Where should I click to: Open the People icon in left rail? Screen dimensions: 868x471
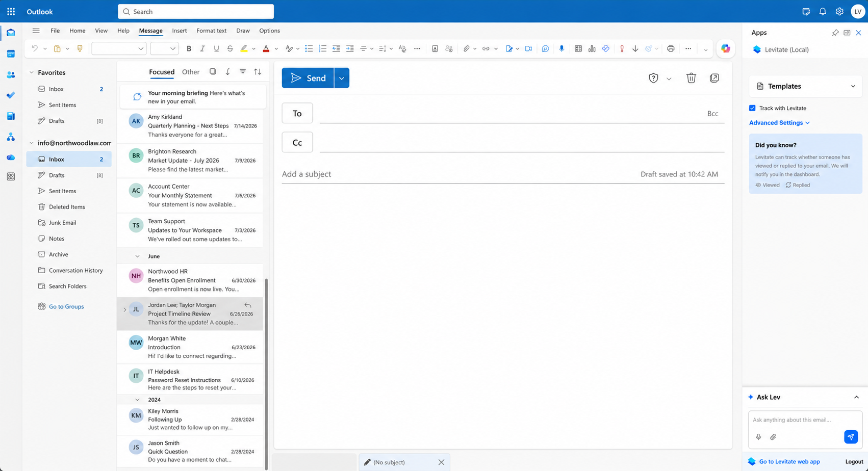click(11, 74)
